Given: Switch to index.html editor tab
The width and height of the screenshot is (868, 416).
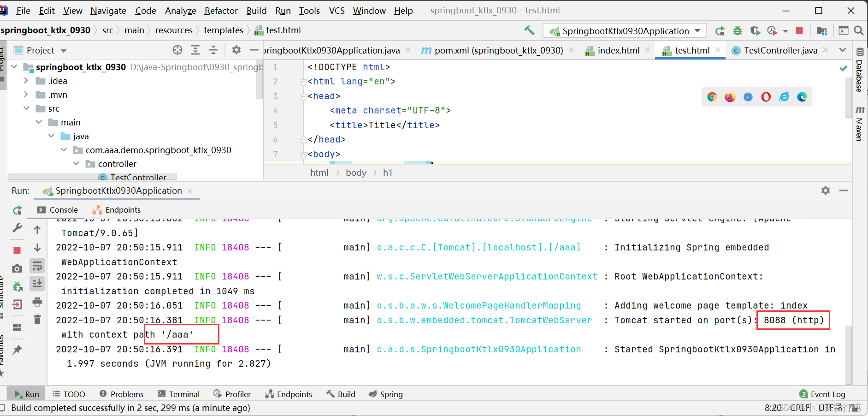Looking at the screenshot, I should [x=618, y=50].
